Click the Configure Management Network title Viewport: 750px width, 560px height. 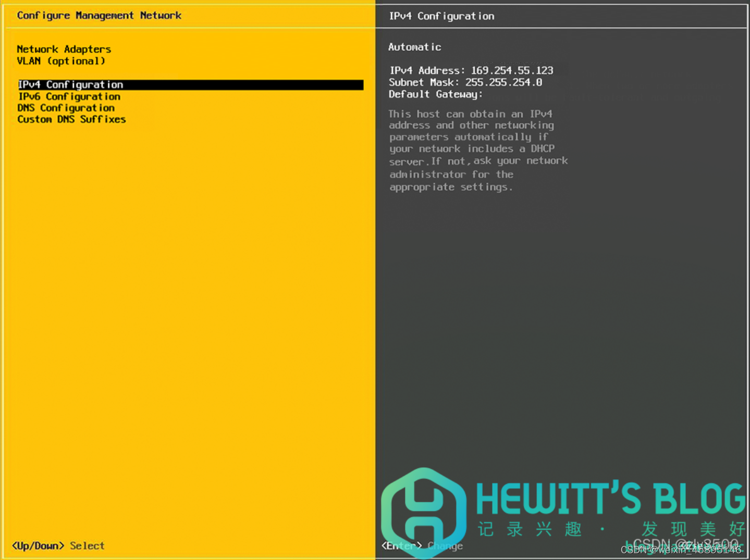(99, 16)
